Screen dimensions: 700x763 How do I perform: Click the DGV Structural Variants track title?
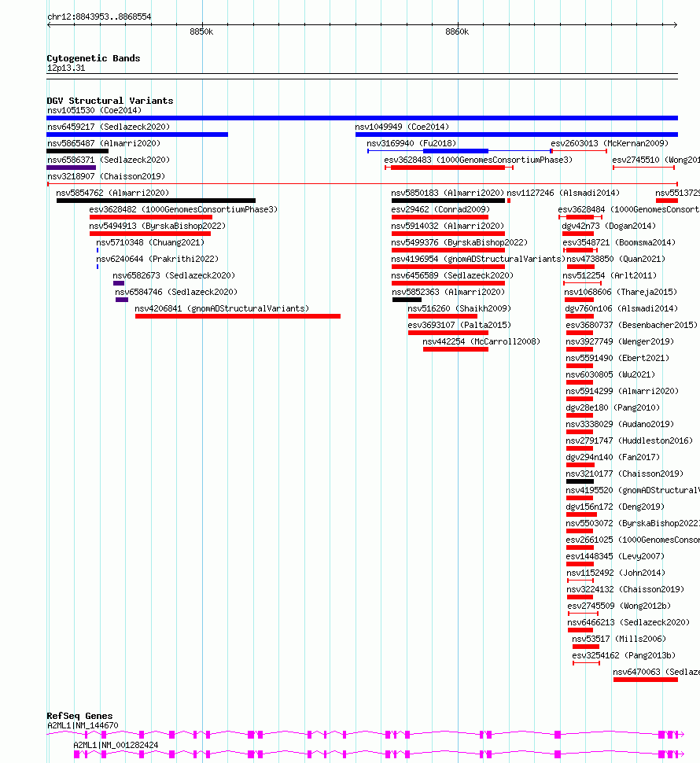click(110, 101)
